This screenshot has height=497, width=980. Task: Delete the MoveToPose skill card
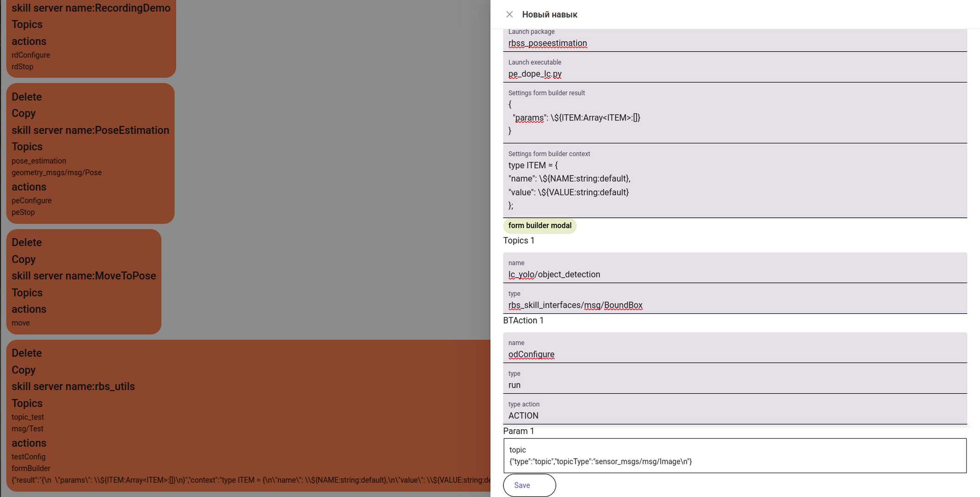(26, 243)
